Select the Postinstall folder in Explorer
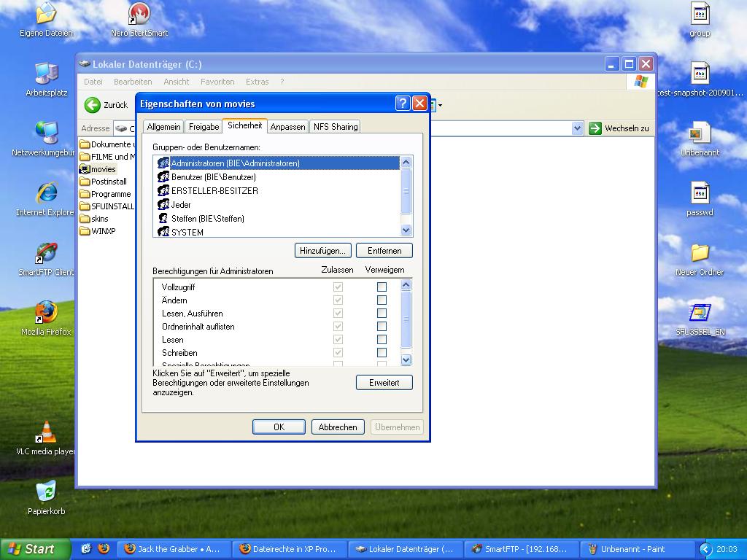 [104, 182]
